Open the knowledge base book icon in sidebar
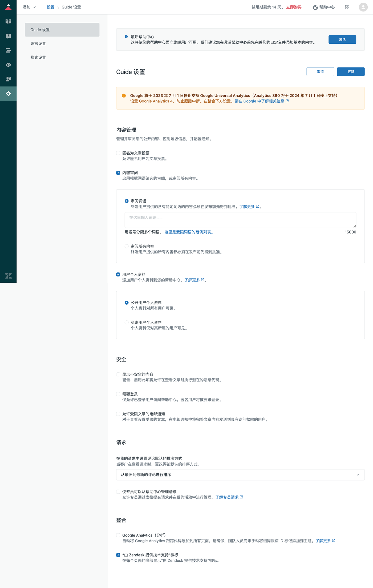 click(x=8, y=22)
